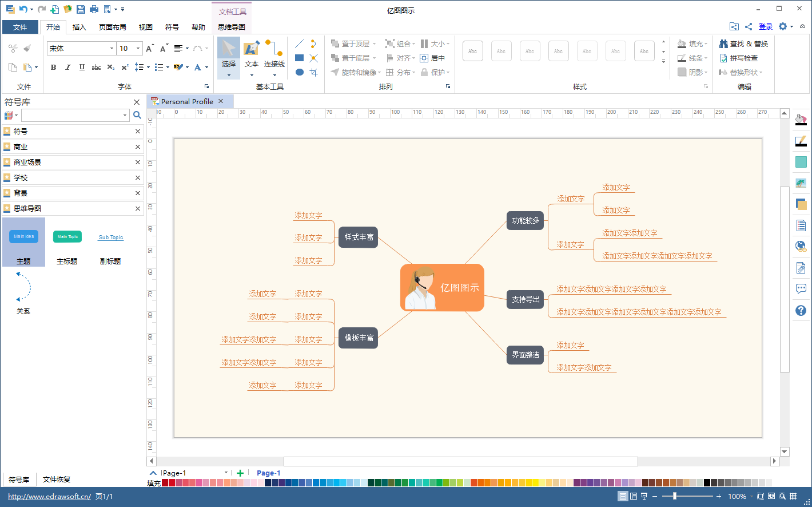The height and width of the screenshot is (507, 812).
Task: Toggle italic formatting
Action: click(68, 67)
